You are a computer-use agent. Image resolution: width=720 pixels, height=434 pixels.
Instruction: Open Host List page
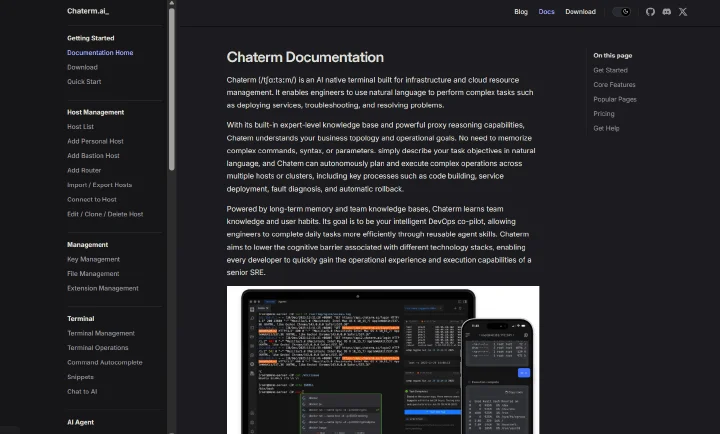pos(80,127)
